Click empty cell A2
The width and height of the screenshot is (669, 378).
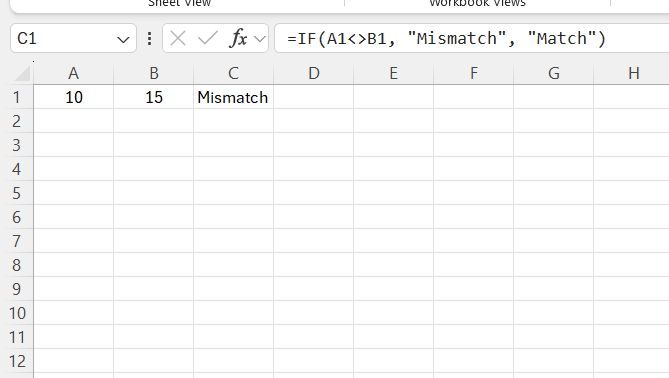(x=73, y=121)
